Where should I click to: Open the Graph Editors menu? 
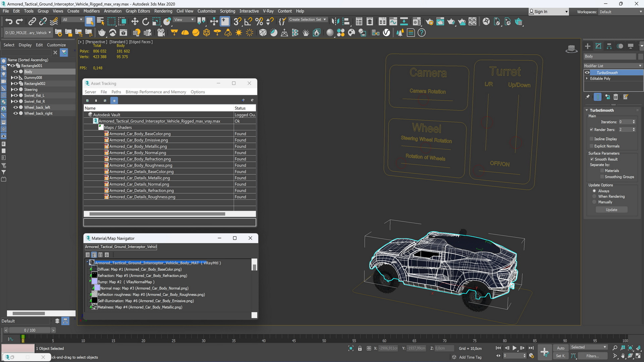pyautogui.click(x=138, y=11)
